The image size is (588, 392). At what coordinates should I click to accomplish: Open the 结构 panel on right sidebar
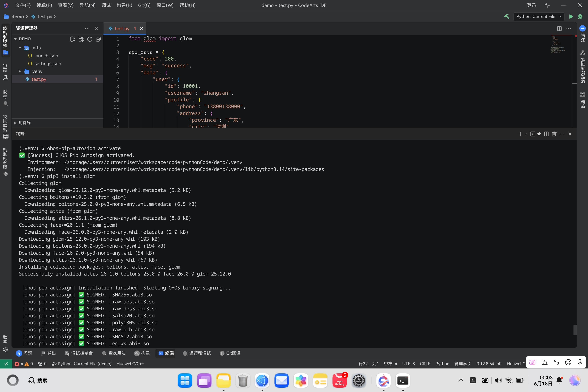coord(583,100)
